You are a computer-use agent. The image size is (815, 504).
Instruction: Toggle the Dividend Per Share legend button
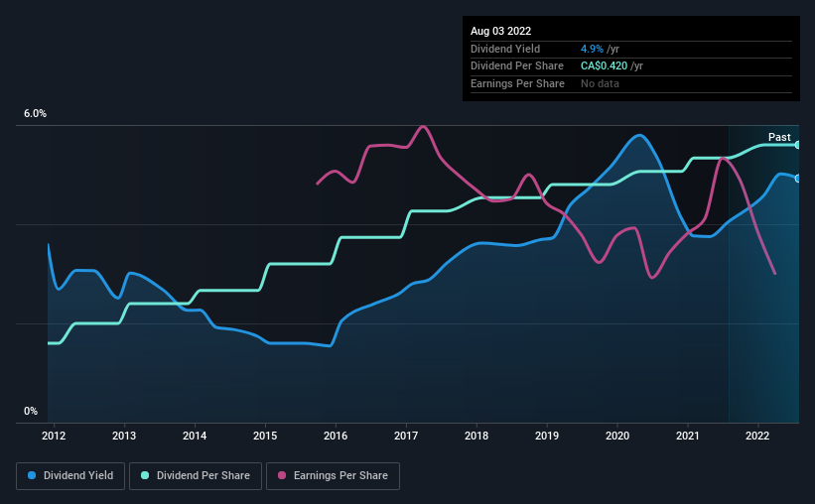point(196,476)
